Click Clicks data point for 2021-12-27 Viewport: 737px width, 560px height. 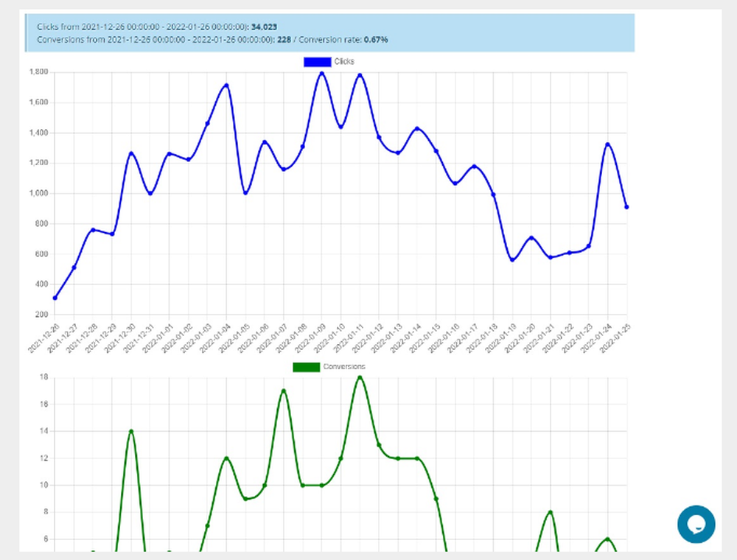74,267
